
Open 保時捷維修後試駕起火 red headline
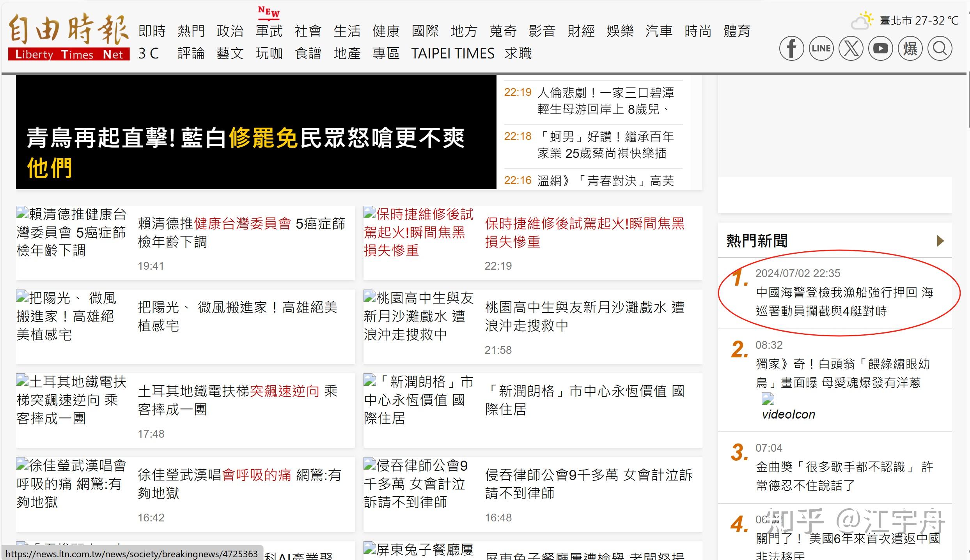pos(585,233)
